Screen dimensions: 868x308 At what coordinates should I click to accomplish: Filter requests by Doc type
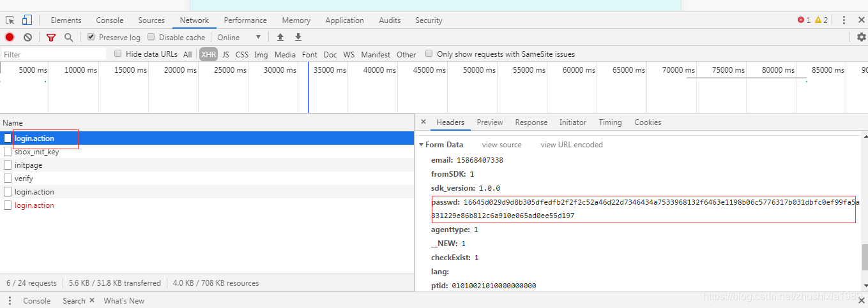(x=330, y=55)
